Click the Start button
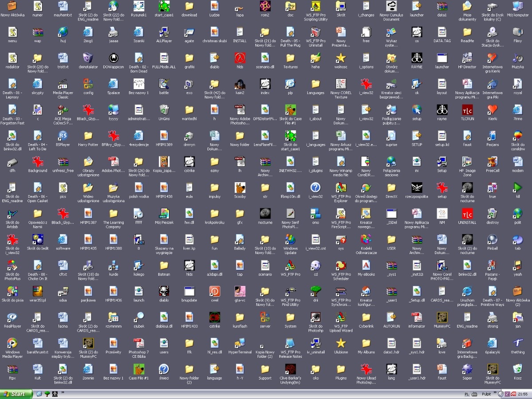 pyautogui.click(x=16, y=394)
